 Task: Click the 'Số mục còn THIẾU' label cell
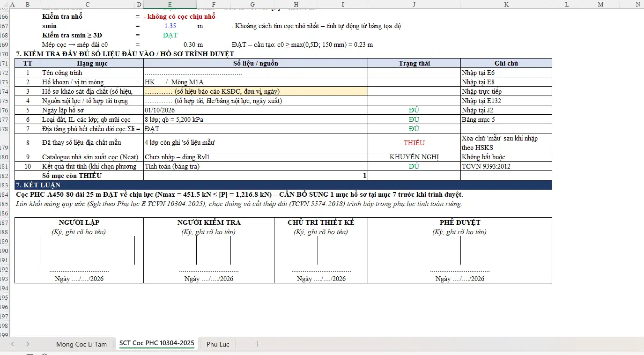92,176
